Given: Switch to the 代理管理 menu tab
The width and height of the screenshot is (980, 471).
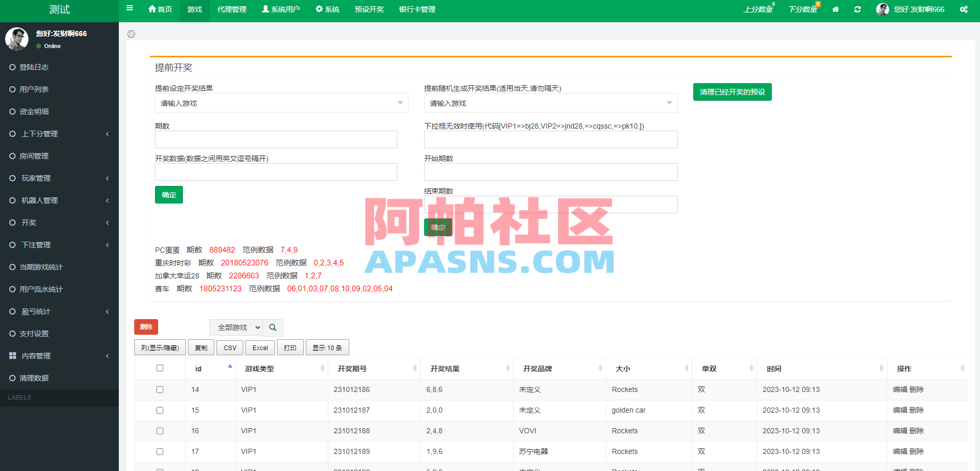Looking at the screenshot, I should pyautogui.click(x=231, y=9).
